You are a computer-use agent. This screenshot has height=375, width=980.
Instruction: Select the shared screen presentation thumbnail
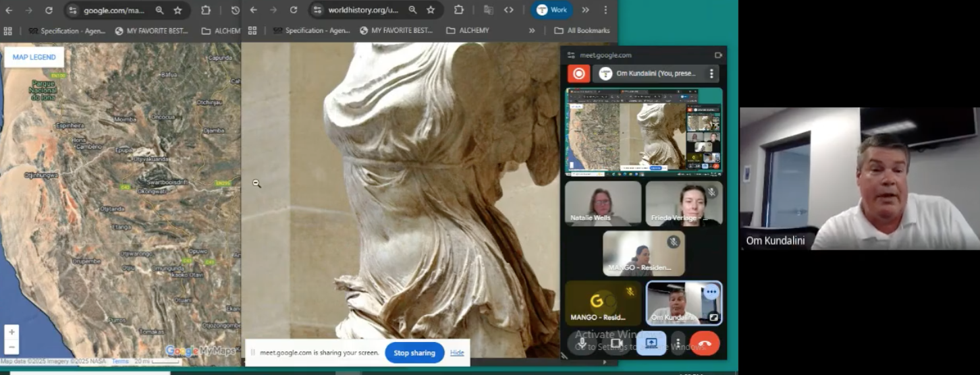tap(644, 132)
